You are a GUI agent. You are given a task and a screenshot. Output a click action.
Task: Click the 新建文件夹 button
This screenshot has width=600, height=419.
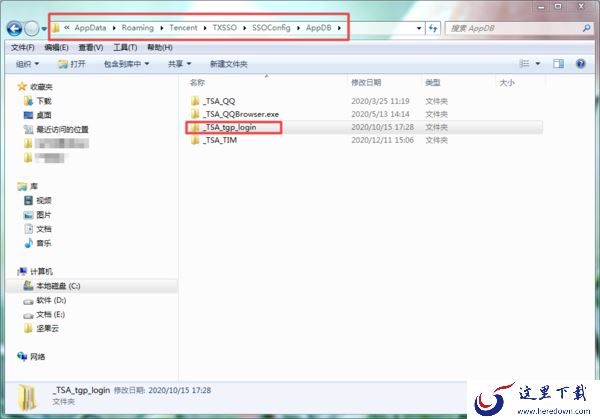(x=228, y=64)
